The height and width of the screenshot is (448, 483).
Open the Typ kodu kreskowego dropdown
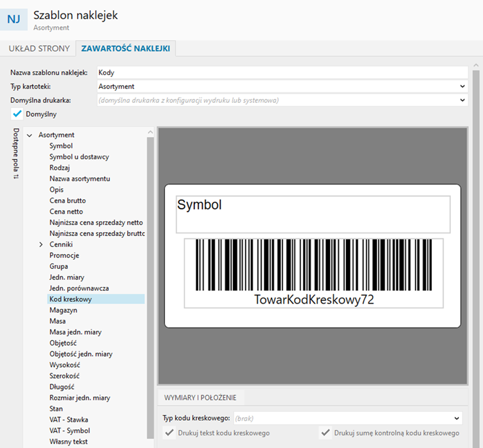click(x=348, y=418)
